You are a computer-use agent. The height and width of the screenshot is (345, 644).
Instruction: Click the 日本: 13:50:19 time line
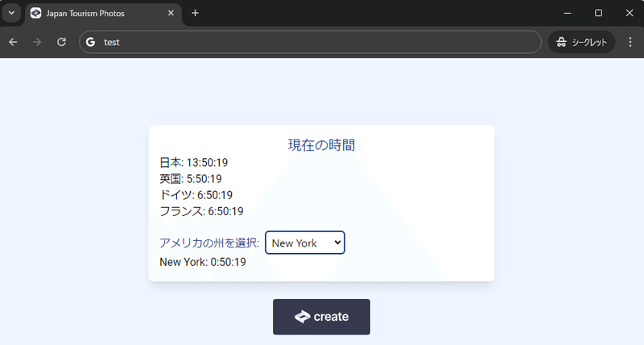(194, 163)
